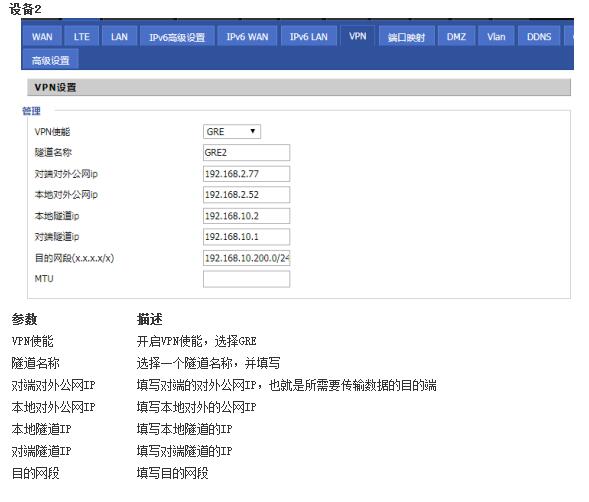Click the 目的网段(x.x.x.x/x) label

[x=74, y=258]
